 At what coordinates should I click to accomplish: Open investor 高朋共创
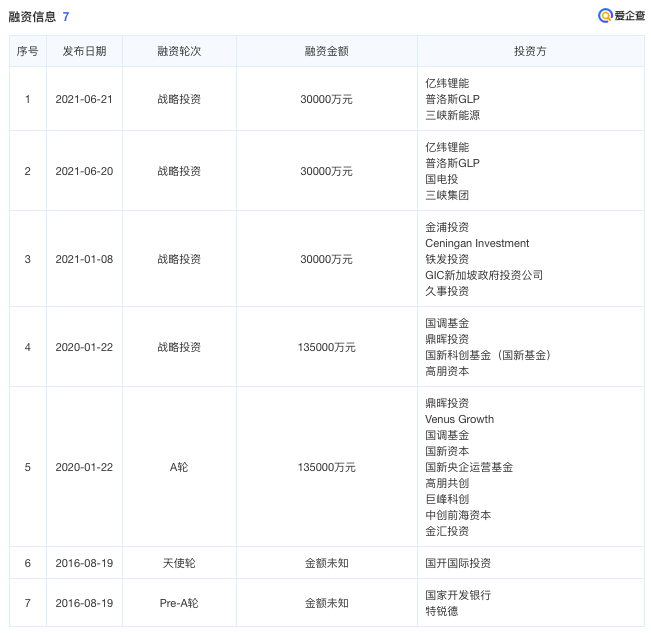coord(447,483)
